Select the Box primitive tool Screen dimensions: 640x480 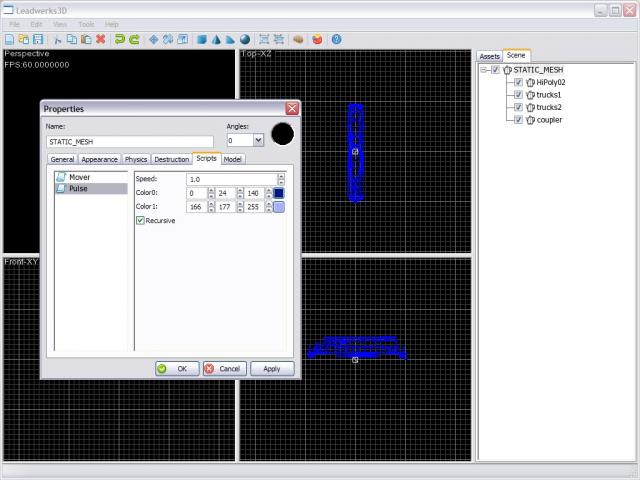point(202,39)
